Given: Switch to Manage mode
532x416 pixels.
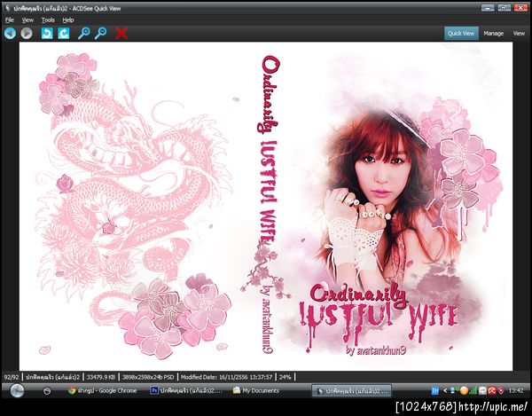Looking at the screenshot, I should pos(493,33).
